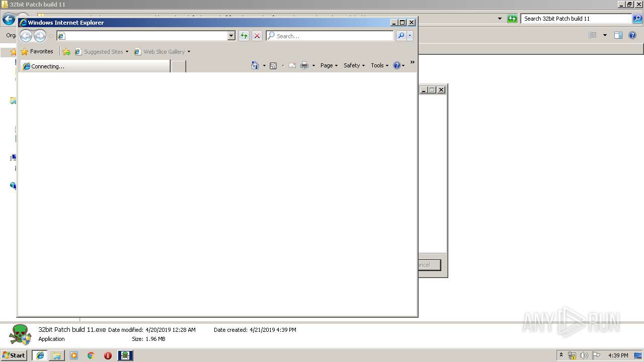Launch Opera from taskbar
The image size is (644, 362).
pyautogui.click(x=108, y=355)
